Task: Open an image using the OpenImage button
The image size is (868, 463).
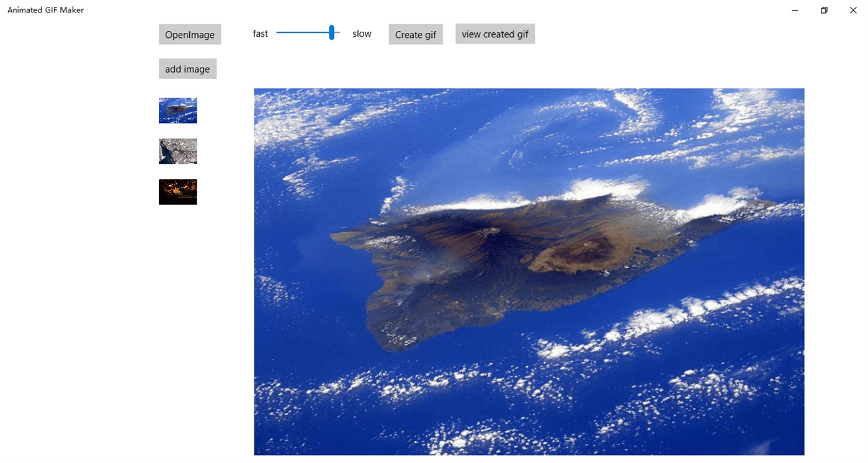Action: (x=189, y=34)
